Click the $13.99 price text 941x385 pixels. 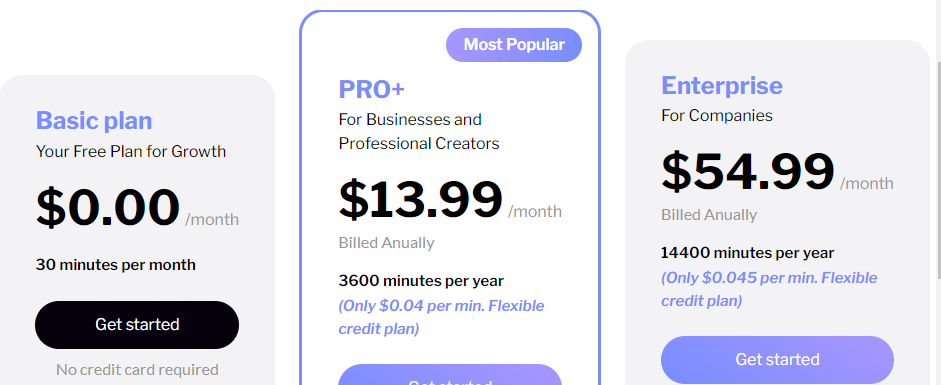click(421, 200)
